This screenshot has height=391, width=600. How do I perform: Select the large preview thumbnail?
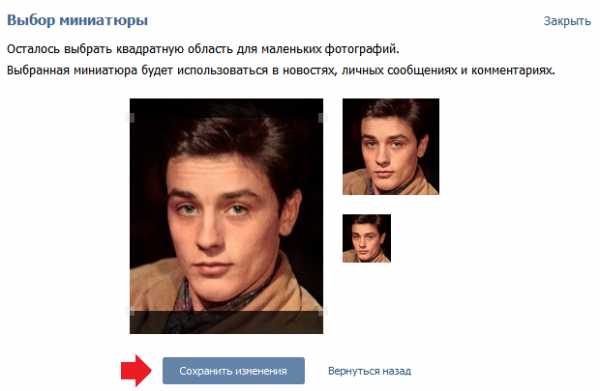[x=391, y=147]
